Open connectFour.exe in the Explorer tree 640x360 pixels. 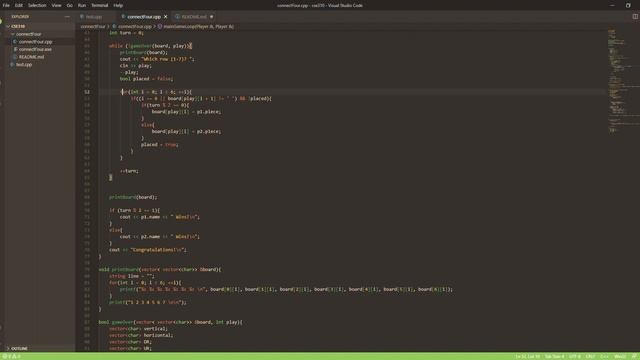tap(35, 49)
